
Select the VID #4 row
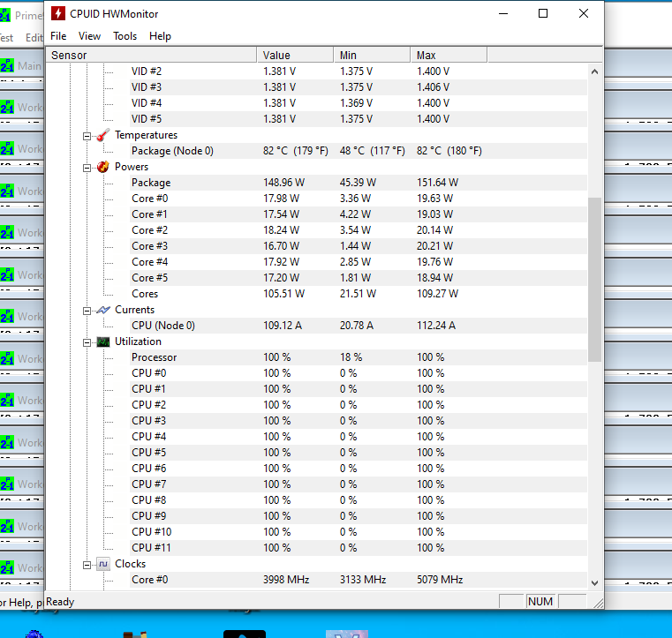pyautogui.click(x=359, y=102)
